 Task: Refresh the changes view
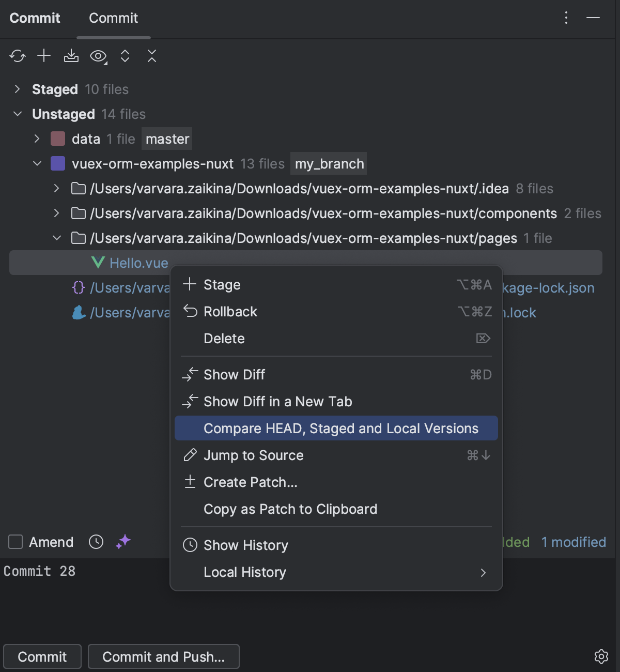pyautogui.click(x=18, y=56)
